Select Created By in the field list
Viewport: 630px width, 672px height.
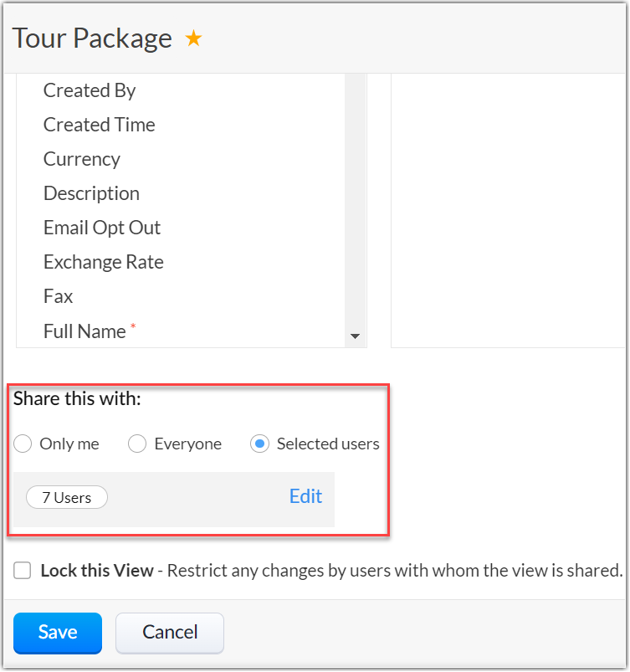[x=90, y=90]
